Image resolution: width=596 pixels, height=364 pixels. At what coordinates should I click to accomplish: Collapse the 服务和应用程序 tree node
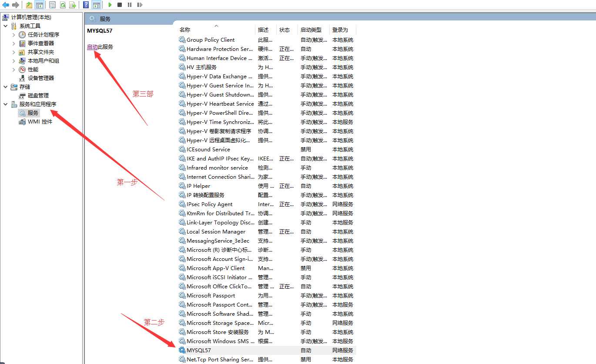pos(6,104)
